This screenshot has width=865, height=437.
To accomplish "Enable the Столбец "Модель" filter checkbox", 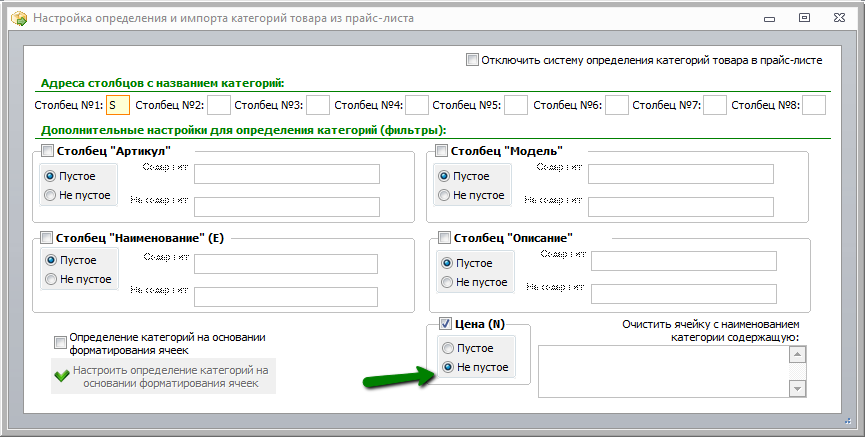I will pyautogui.click(x=441, y=150).
